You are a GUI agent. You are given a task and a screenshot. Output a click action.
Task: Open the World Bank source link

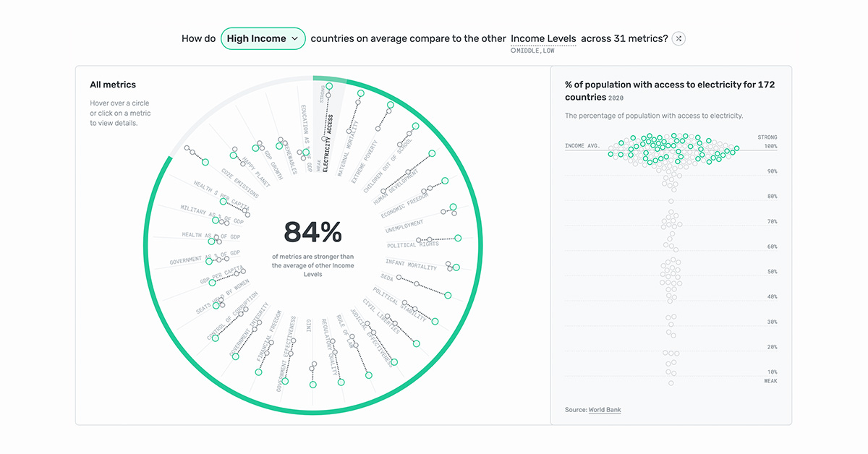[604, 409]
